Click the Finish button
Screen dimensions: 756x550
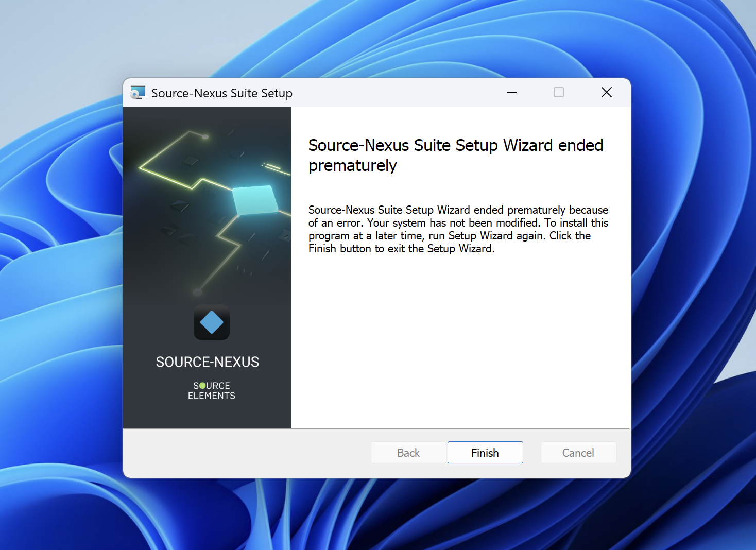[485, 453]
